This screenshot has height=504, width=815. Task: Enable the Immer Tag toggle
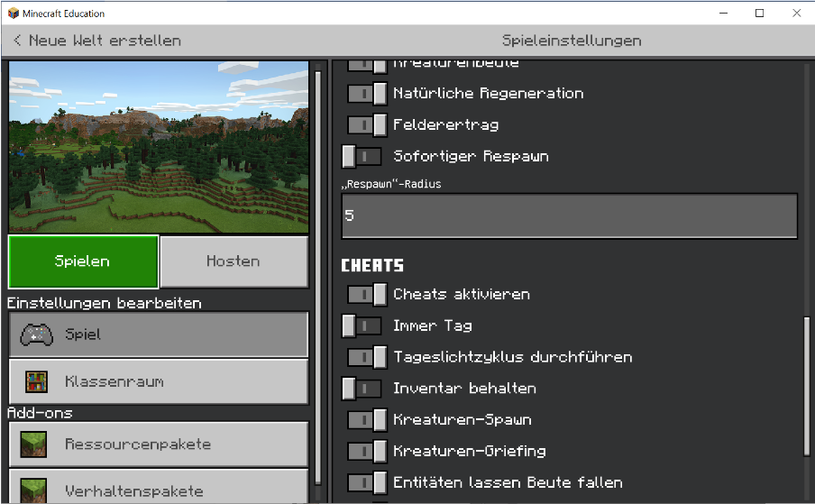pyautogui.click(x=362, y=325)
